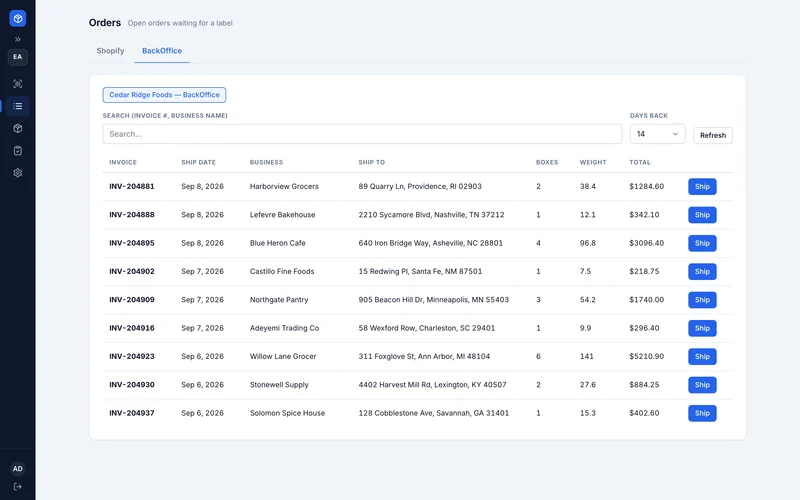Select invoice number INV-204937
Image resolution: width=800 pixels, height=500 pixels.
tap(132, 413)
